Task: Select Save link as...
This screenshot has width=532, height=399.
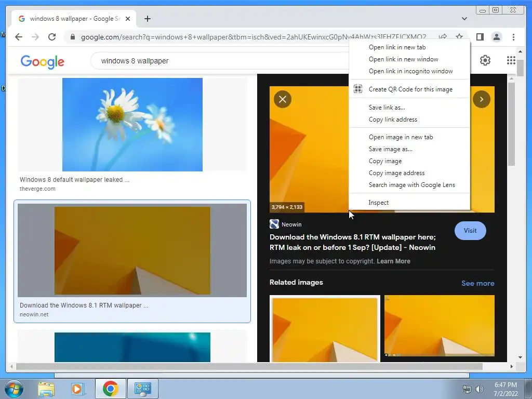Action: (x=409, y=107)
